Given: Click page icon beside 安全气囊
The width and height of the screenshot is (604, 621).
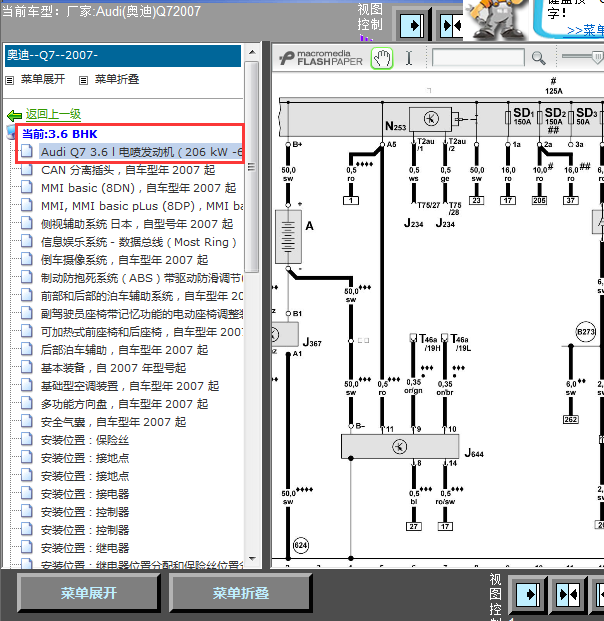Looking at the screenshot, I should [27, 421].
